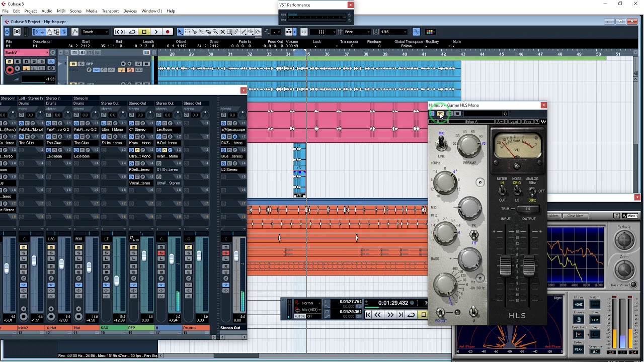The width and height of the screenshot is (644, 362).
Task: Open the Audio menu
Action: tap(47, 11)
